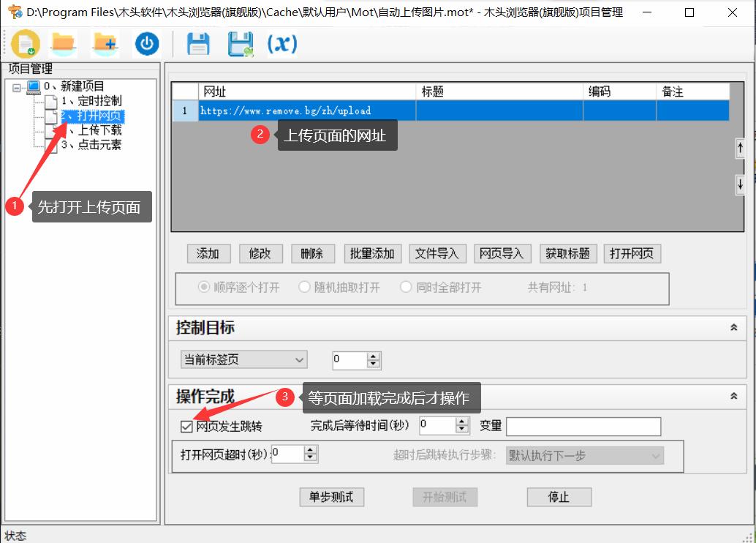
Task: Save the project with the floppy disk icon
Action: pyautogui.click(x=197, y=44)
